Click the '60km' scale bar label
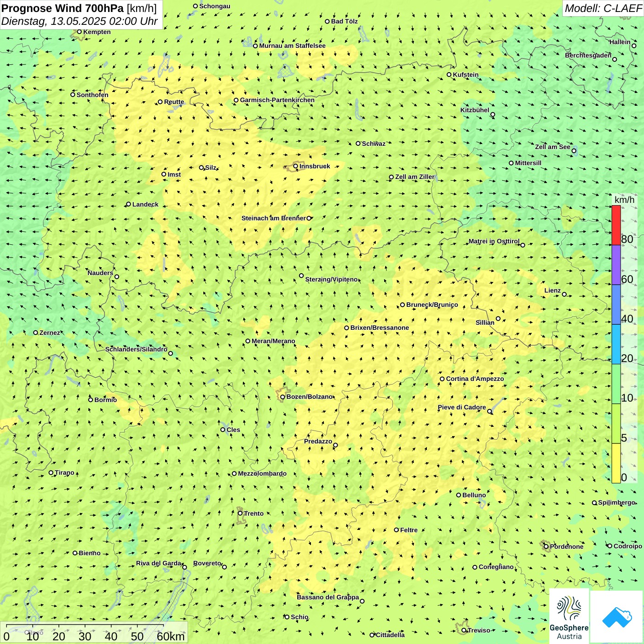 [171, 636]
